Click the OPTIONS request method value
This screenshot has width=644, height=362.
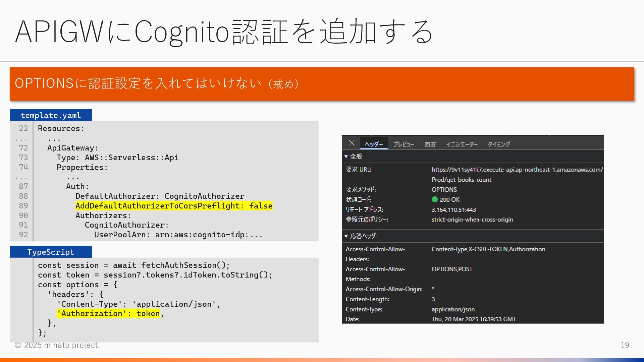444,189
